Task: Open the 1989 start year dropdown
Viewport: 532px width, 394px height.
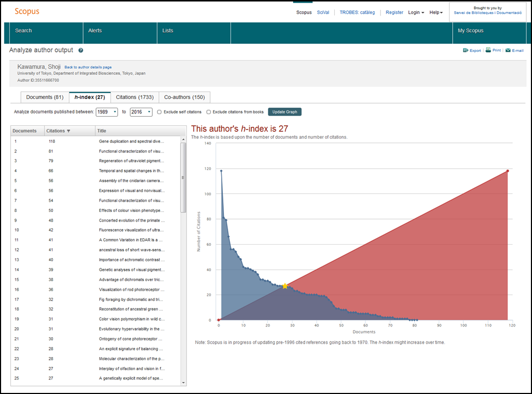Action: coord(107,112)
